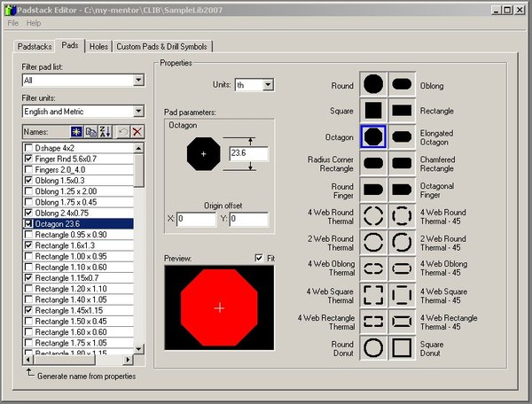Open the File menu
Screen dimensions: 532x404
[x=13, y=23]
